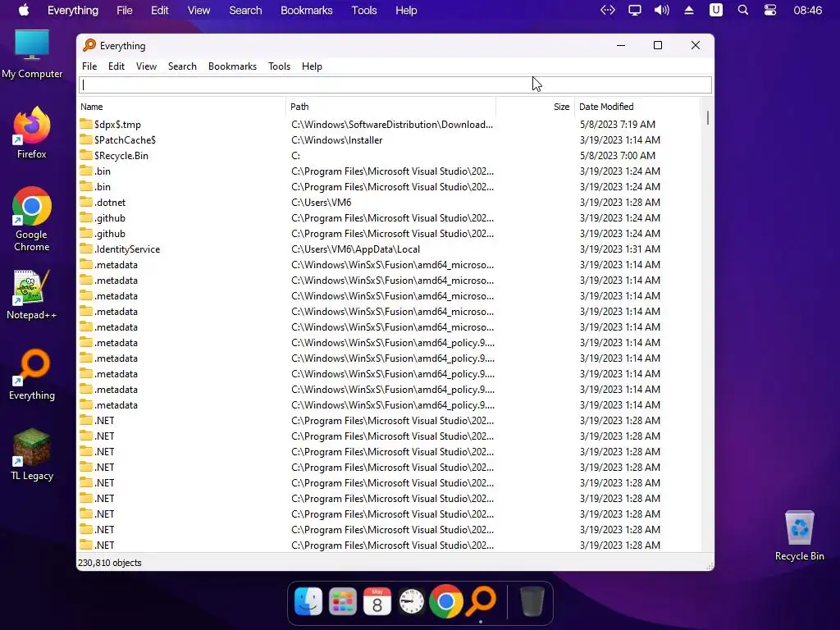Viewport: 840px width, 630px height.
Task: Open the File menu in Everything window
Action: (89, 66)
